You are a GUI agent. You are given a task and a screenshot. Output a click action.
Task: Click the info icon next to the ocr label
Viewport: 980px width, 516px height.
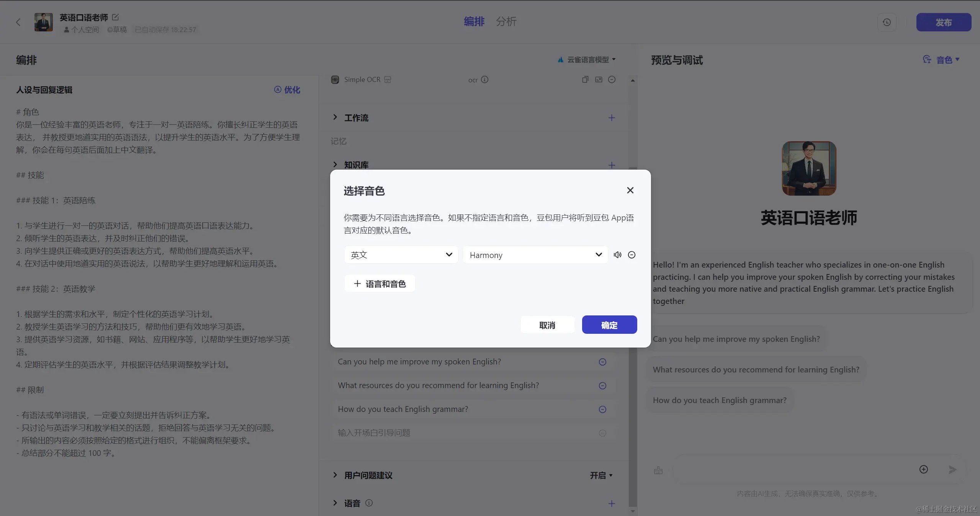[484, 80]
